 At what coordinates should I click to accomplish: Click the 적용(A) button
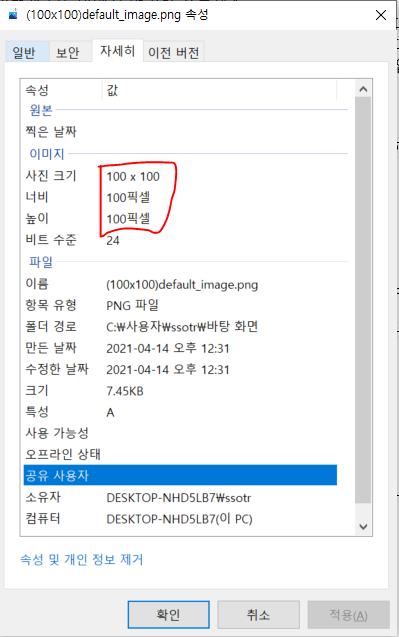point(349,614)
